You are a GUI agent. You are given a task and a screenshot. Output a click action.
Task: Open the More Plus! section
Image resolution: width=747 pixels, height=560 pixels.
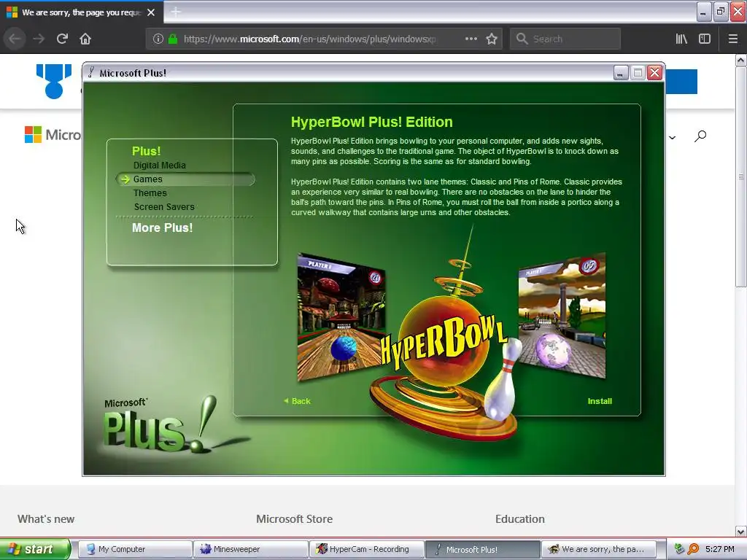pyautogui.click(x=162, y=227)
